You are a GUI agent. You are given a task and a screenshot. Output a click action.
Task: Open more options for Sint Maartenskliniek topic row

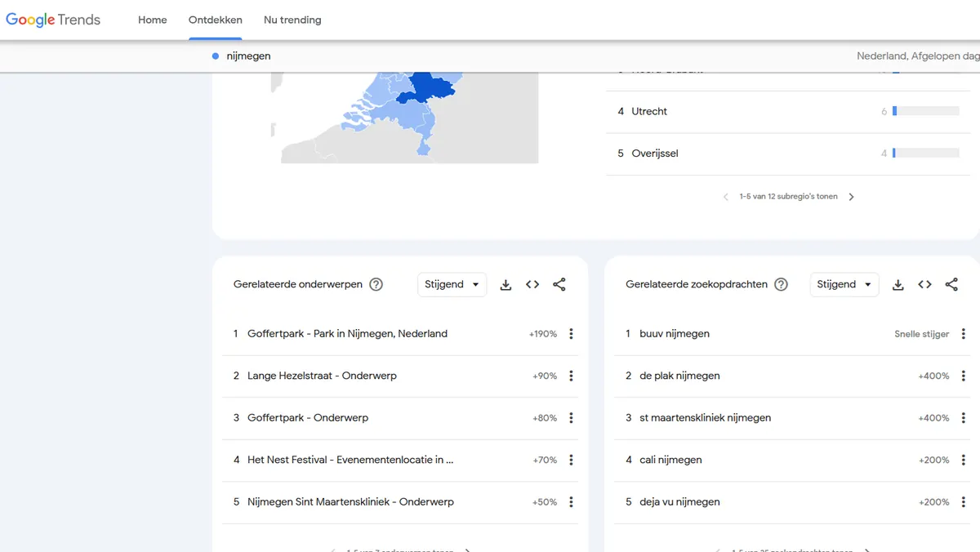pyautogui.click(x=571, y=502)
